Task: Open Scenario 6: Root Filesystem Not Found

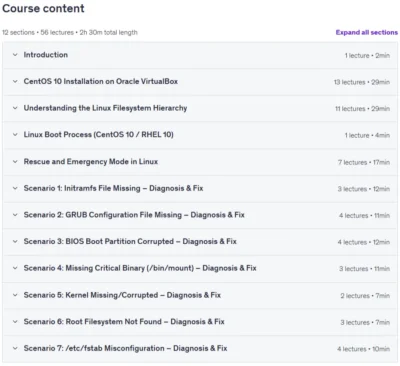Action: (124, 322)
